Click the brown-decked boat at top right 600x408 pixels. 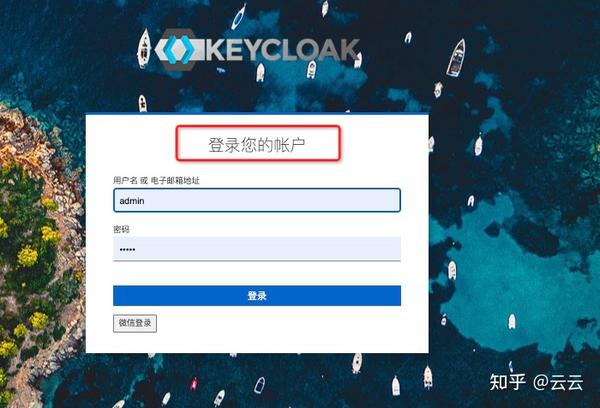click(456, 57)
